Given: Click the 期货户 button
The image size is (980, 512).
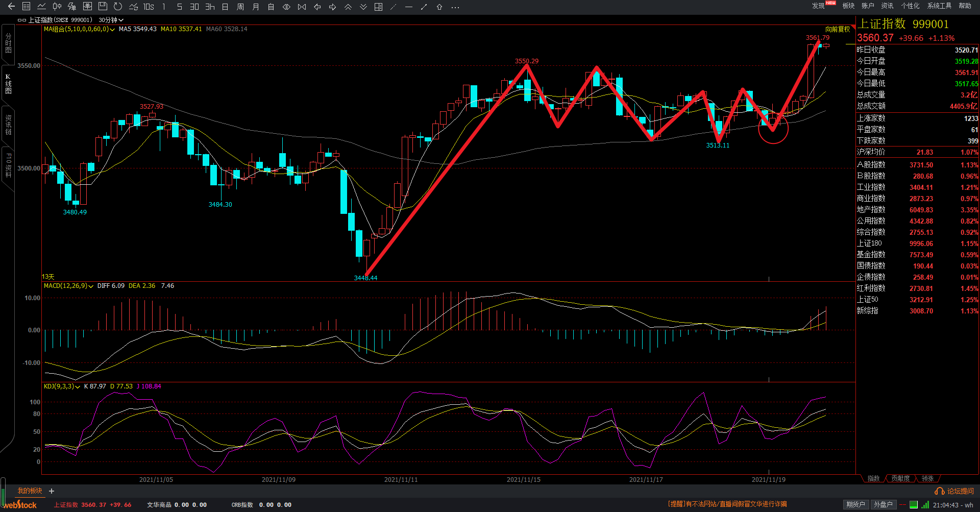Looking at the screenshot, I should (855, 504).
